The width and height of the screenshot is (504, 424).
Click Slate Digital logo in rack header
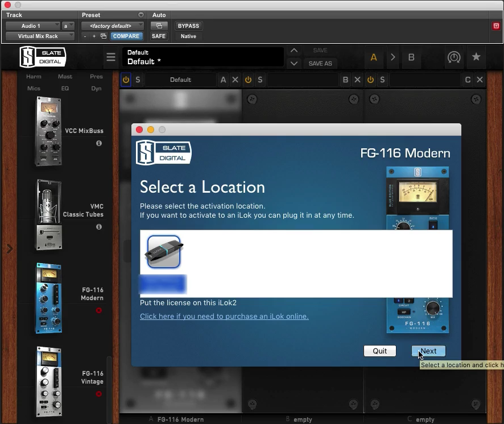(x=43, y=57)
